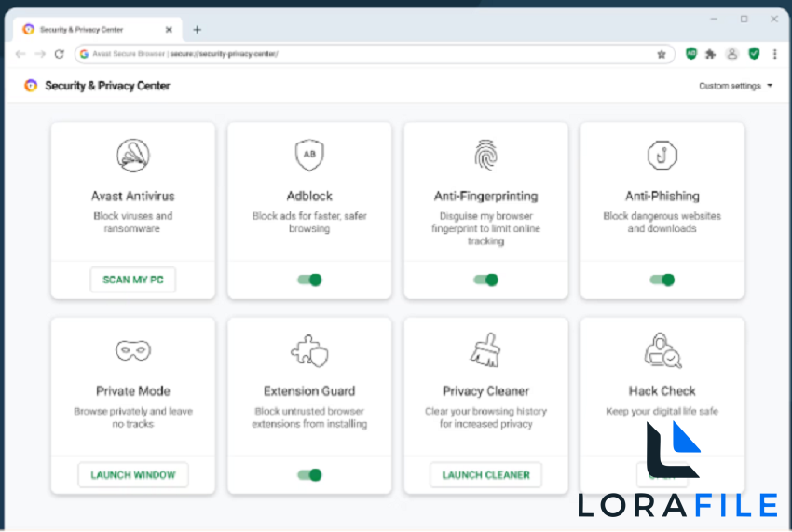Turn off the Anti-Fingerprinting toggle

point(485,280)
